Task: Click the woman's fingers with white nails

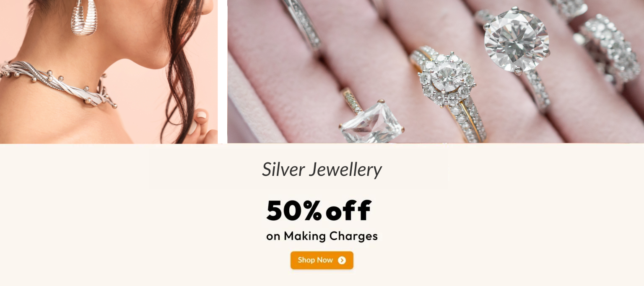Action: pos(202,126)
